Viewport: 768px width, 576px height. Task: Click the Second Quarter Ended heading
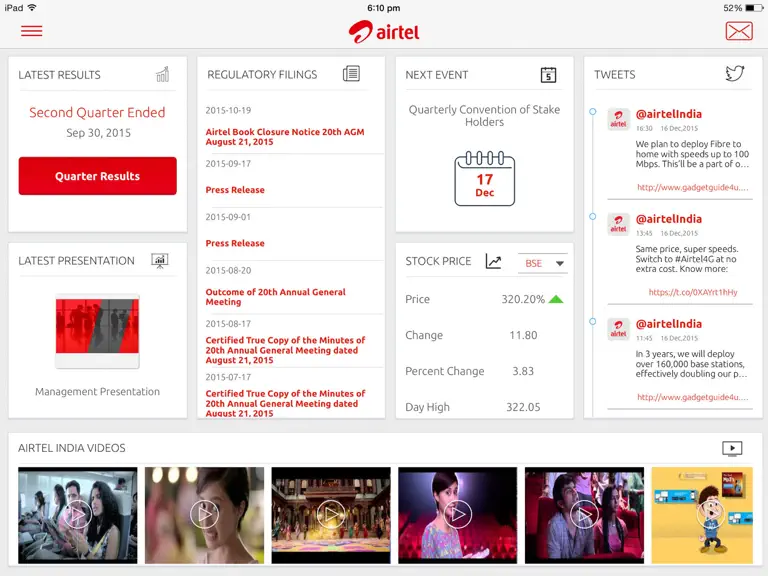[x=97, y=112]
